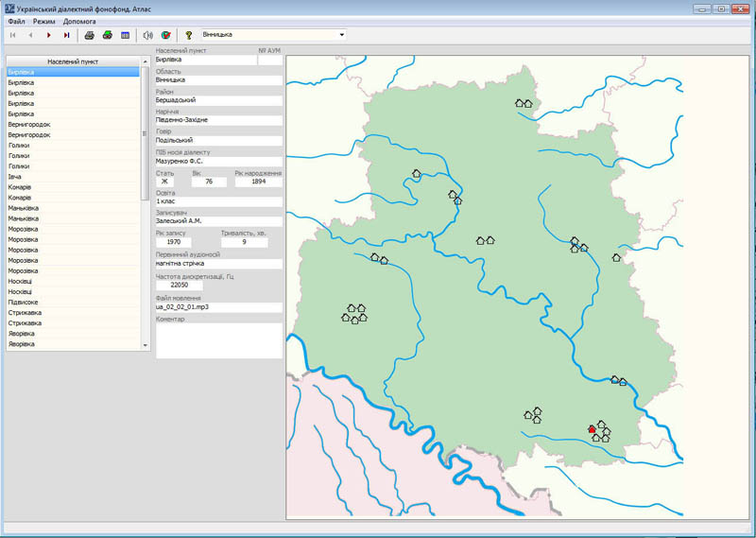
Task: Click the Тривалість field showing 9
Action: [x=244, y=242]
